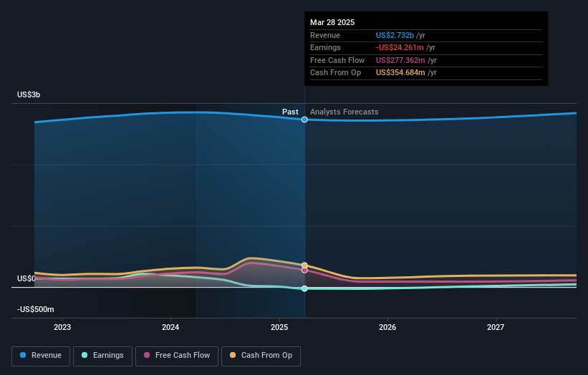Toggle the Revenue legend series
Image resolution: width=588 pixels, height=375 pixels.
point(41,356)
